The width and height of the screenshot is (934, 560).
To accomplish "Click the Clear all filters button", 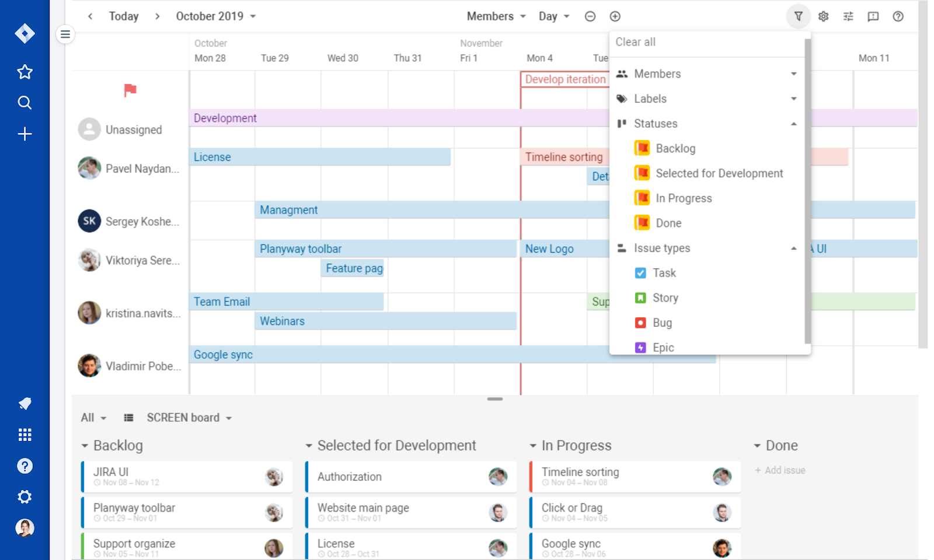I will coord(636,41).
